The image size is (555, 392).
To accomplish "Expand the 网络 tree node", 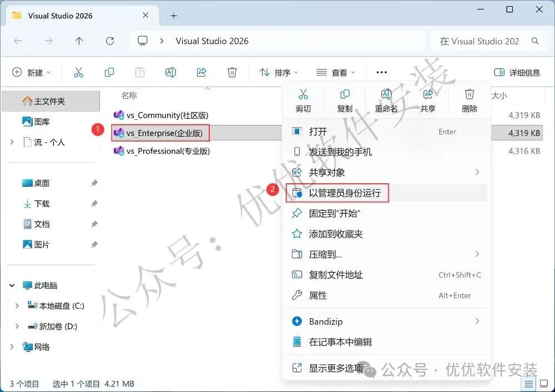I will coord(12,347).
